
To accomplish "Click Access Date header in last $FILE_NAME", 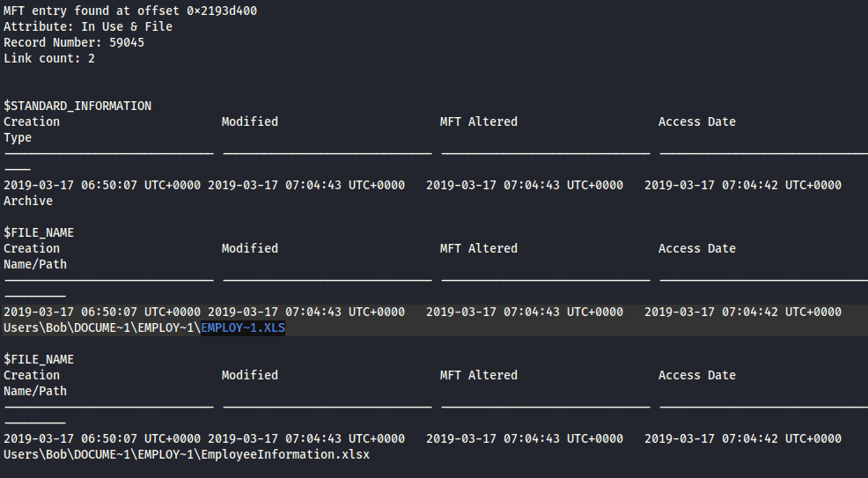I will click(x=697, y=375).
